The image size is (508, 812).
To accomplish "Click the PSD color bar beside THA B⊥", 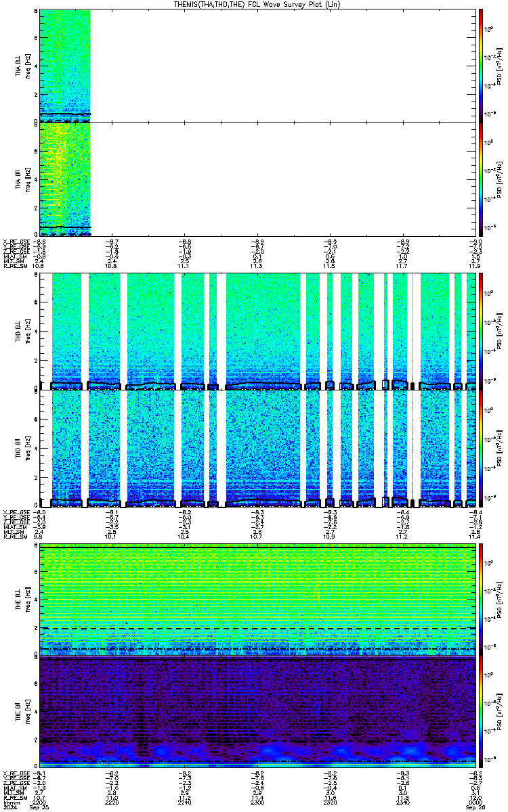I will click(x=481, y=65).
